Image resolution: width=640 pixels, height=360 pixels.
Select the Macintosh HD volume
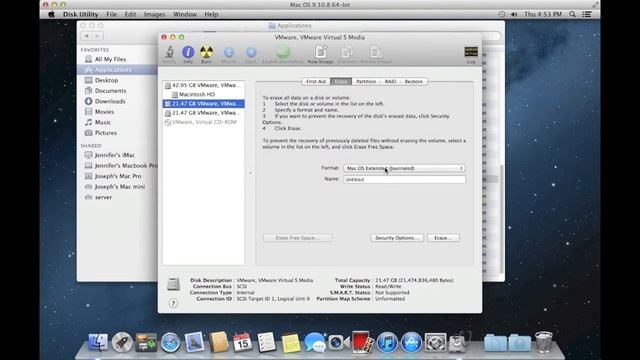204,94
